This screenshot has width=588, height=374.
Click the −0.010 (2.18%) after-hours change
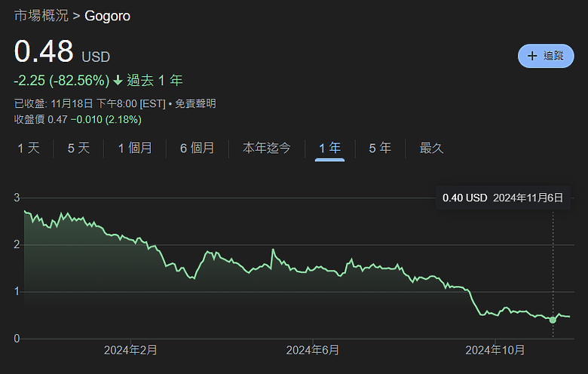tap(106, 120)
